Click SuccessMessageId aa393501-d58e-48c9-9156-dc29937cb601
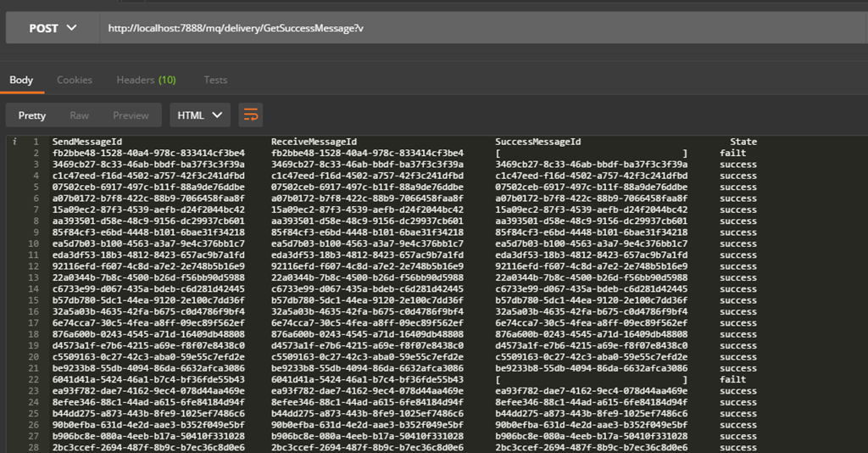 pyautogui.click(x=591, y=221)
